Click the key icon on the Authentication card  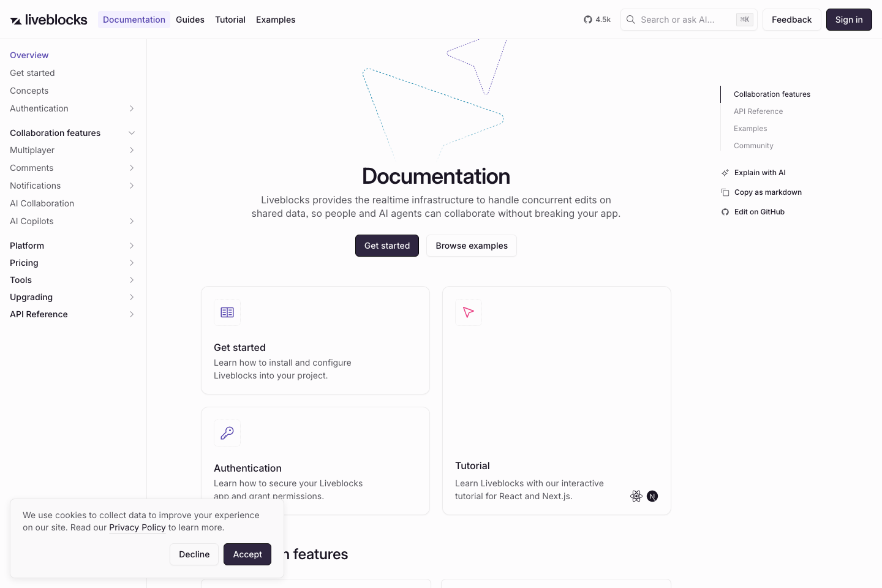(227, 433)
